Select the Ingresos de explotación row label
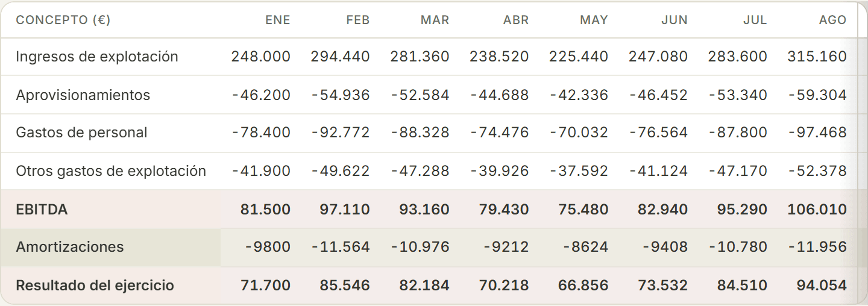868x306 pixels. coord(97,57)
